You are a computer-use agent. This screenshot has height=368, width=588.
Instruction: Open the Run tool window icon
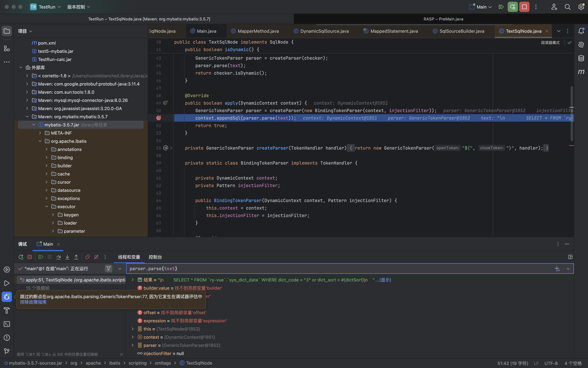(x=7, y=283)
